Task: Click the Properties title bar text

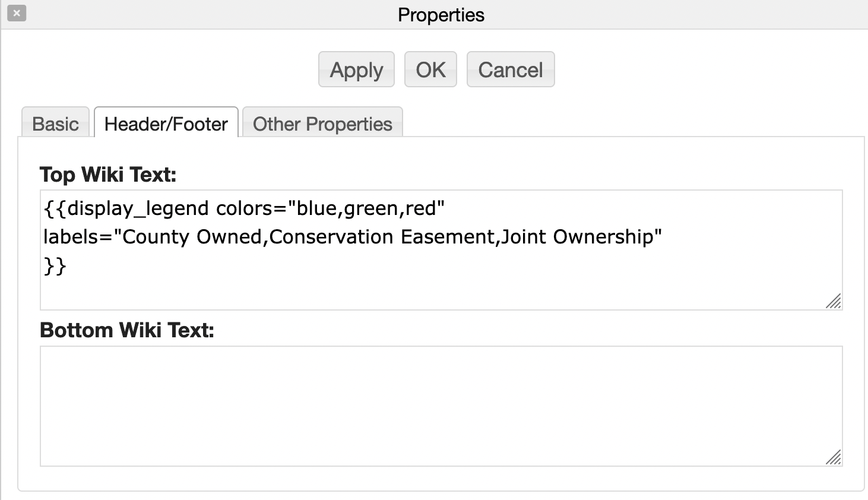Action: (x=441, y=15)
